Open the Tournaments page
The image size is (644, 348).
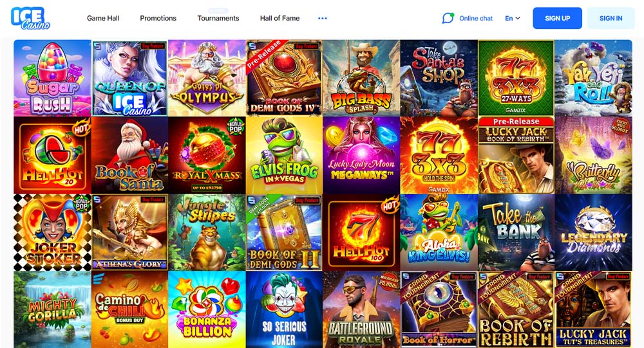(x=218, y=18)
